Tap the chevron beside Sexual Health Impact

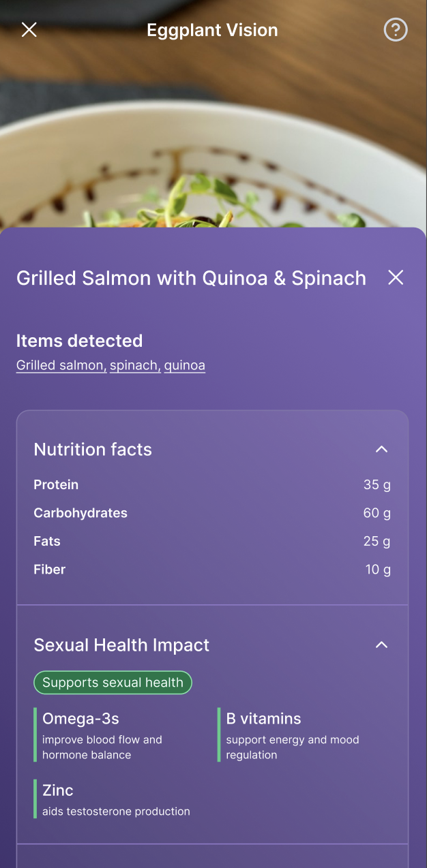pyautogui.click(x=381, y=645)
